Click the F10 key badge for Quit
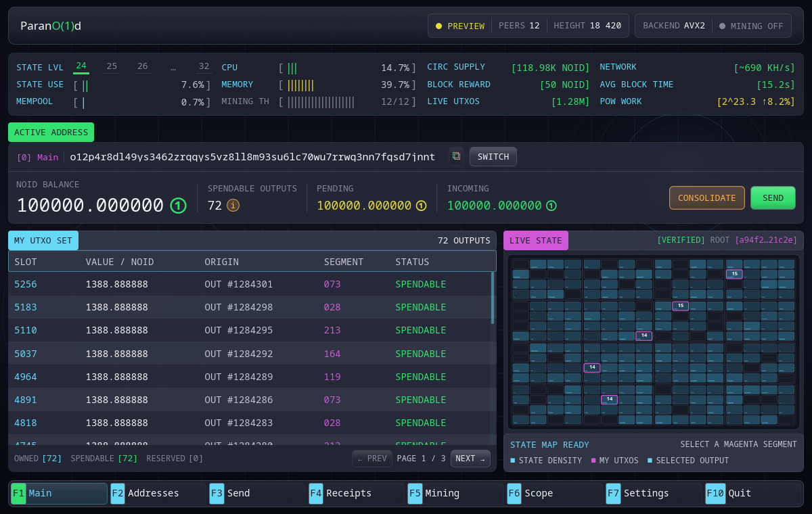The image size is (812, 514). click(x=715, y=493)
